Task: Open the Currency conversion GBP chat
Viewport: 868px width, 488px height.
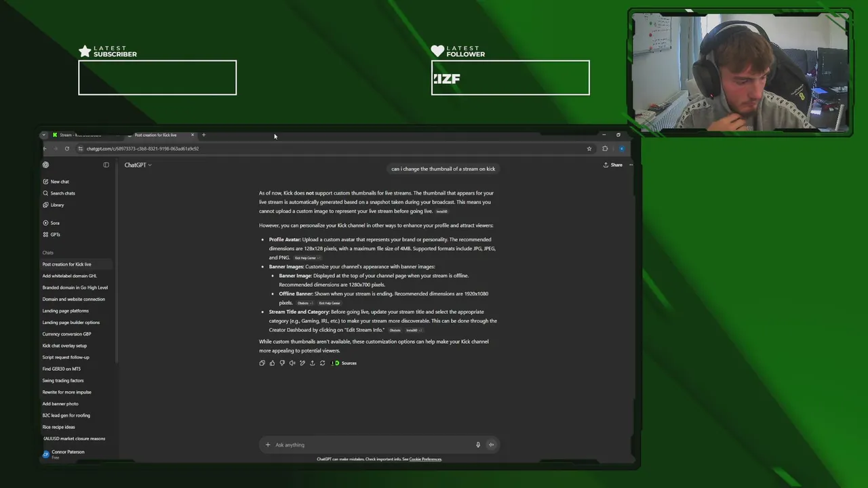Action: (x=77, y=333)
